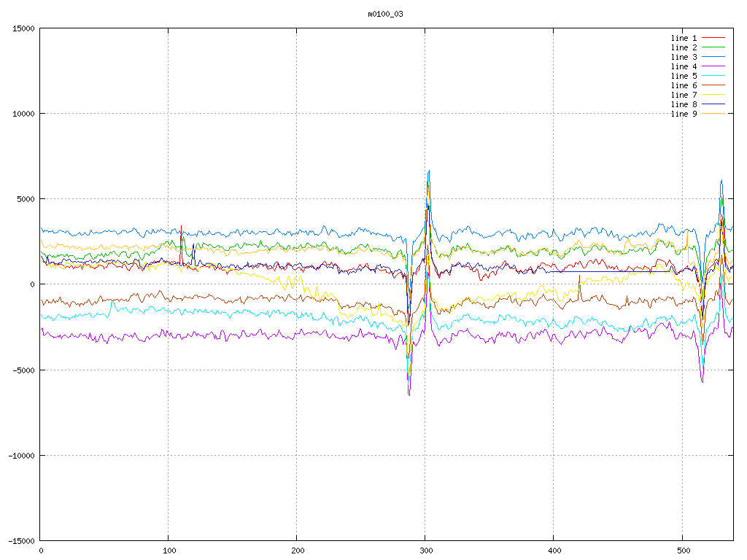Select the 300 x-axis tick label

425,551
